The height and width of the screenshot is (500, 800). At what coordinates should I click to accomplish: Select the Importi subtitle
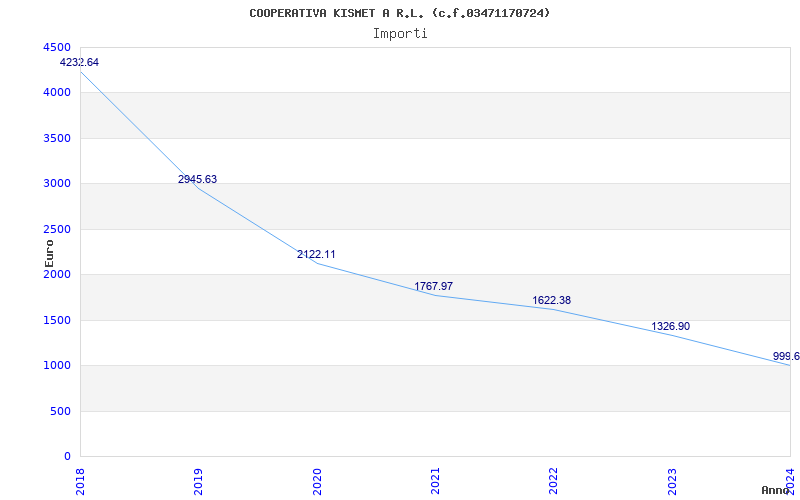(x=400, y=33)
